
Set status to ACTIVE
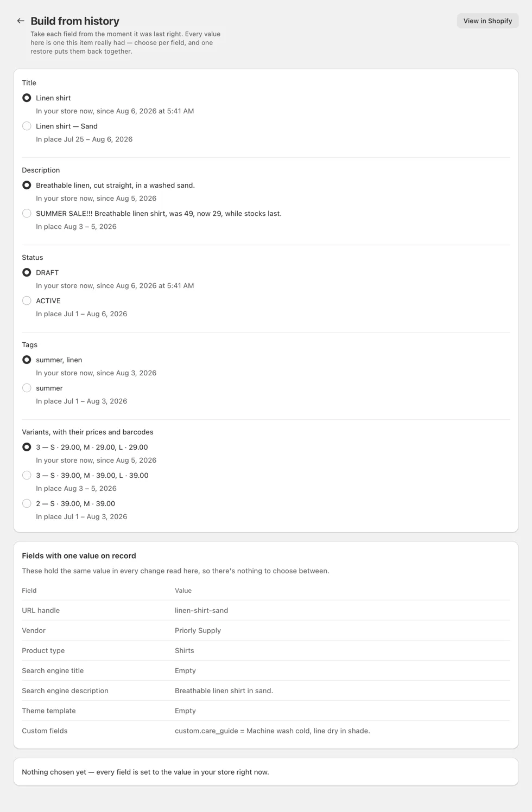pos(27,300)
